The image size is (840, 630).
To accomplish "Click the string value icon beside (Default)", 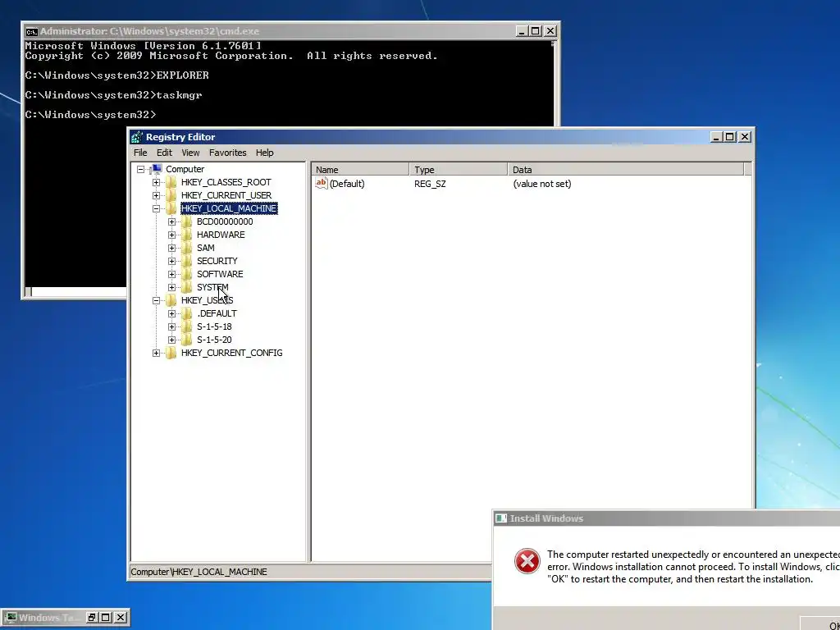I will tap(321, 183).
